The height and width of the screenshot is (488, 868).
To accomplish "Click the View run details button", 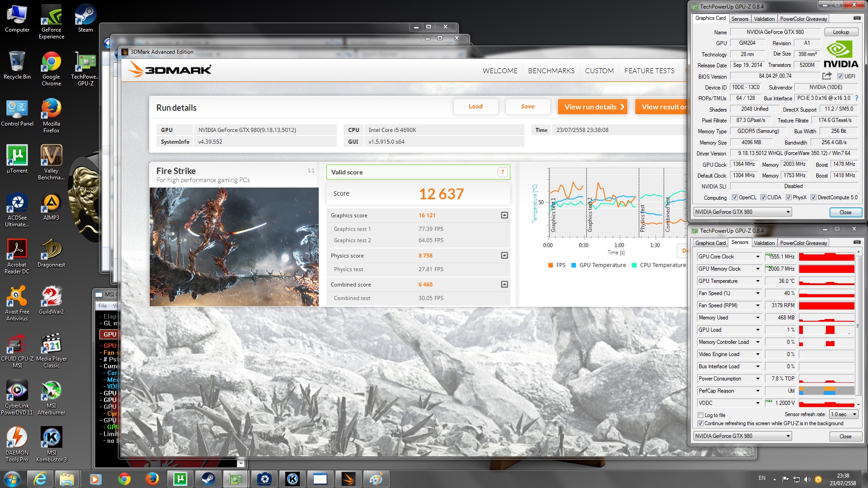I will (x=592, y=107).
